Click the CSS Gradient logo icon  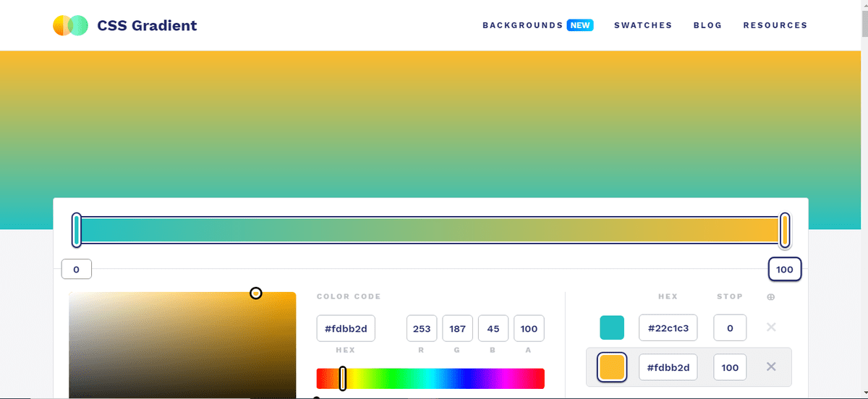tap(70, 25)
